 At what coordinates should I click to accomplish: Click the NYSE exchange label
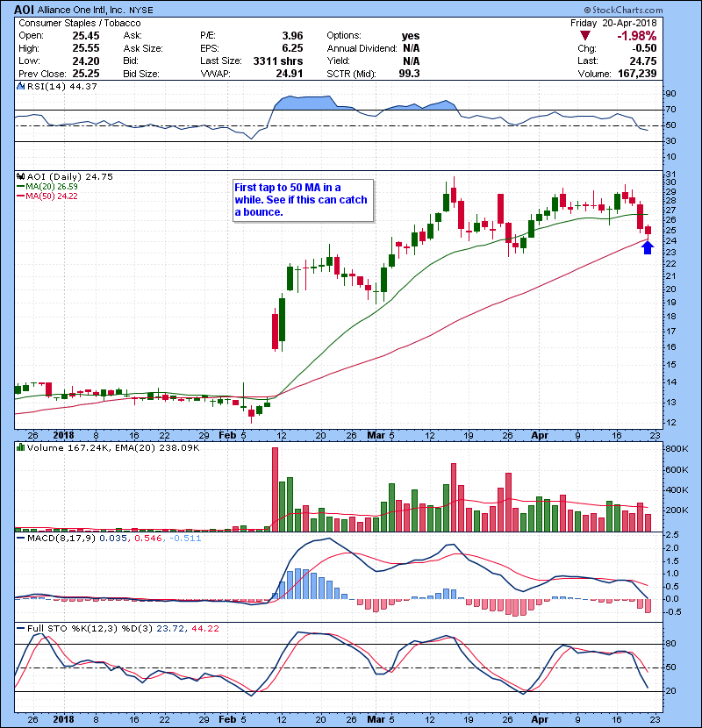(141, 11)
